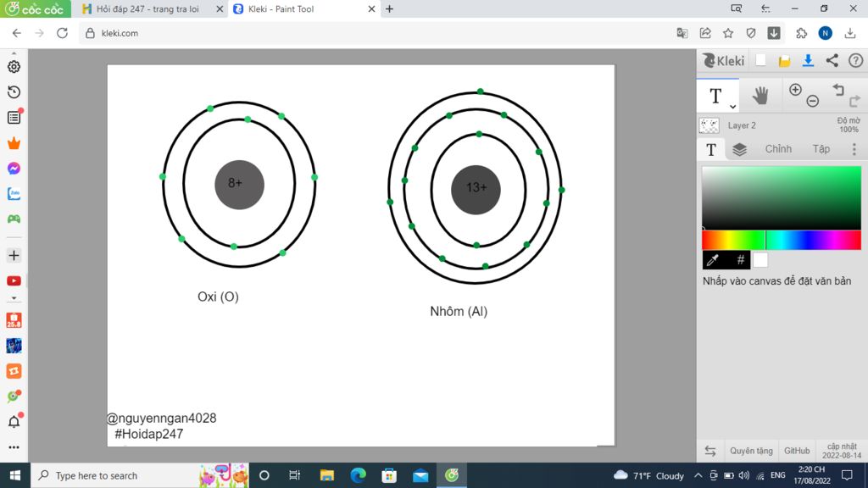Pick a shade in the green color field

coord(781,197)
